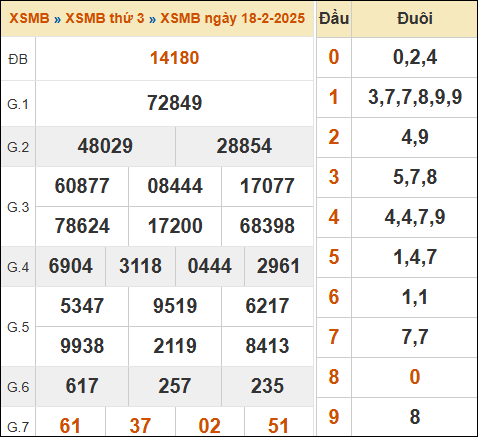This screenshot has height=437, width=478.
Task: Open the XSMB breadcrumb link
Action: 29,18
